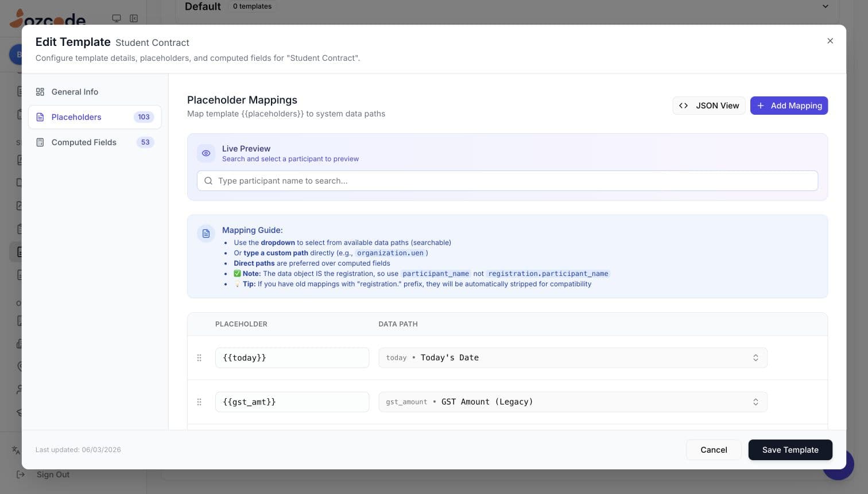Open JSON View
Viewport: 868px width, 494px height.
pyautogui.click(x=709, y=106)
